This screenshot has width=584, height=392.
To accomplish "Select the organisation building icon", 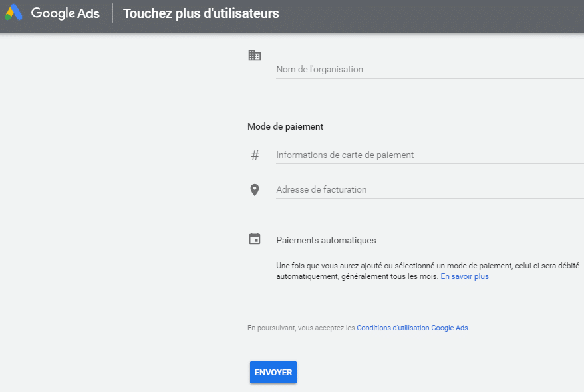I will pyautogui.click(x=255, y=55).
